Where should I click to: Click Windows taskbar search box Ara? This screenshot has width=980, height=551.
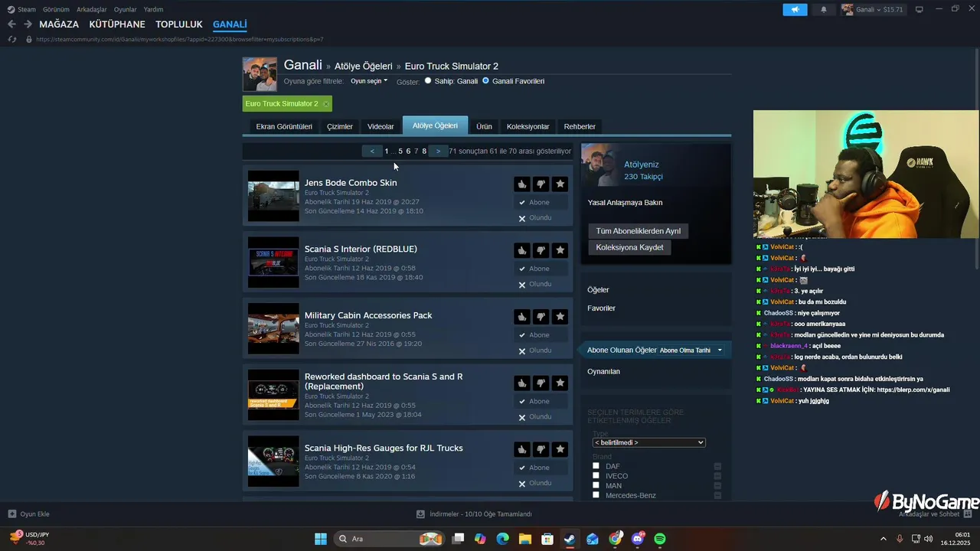click(389, 539)
